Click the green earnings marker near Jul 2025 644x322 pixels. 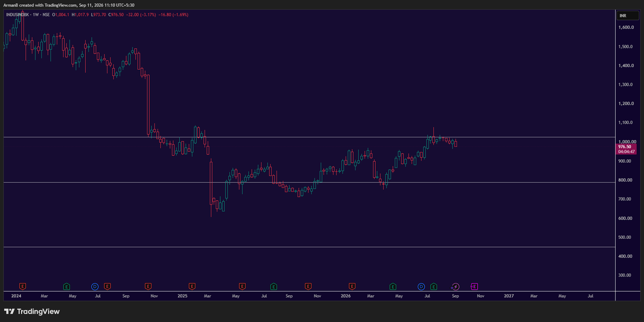coord(273,287)
